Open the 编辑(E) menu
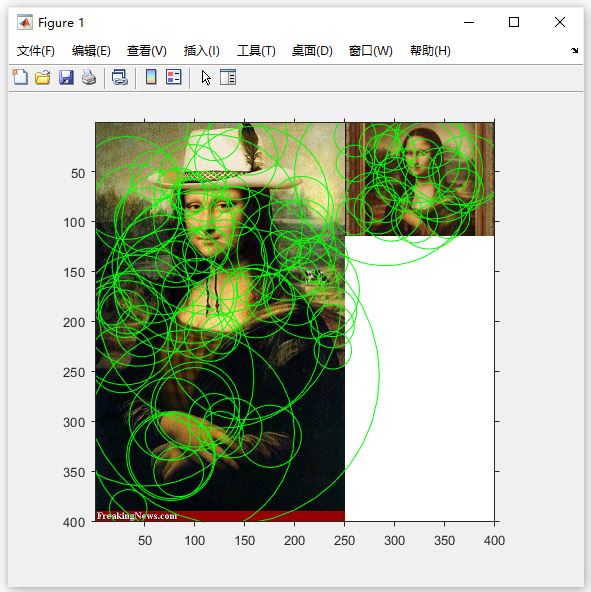591x592 pixels. point(91,51)
